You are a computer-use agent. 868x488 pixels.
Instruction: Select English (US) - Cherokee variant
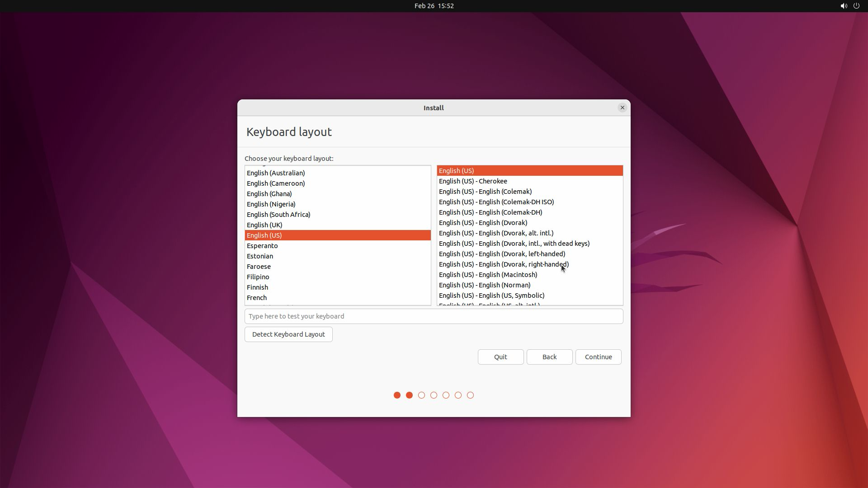473,181
